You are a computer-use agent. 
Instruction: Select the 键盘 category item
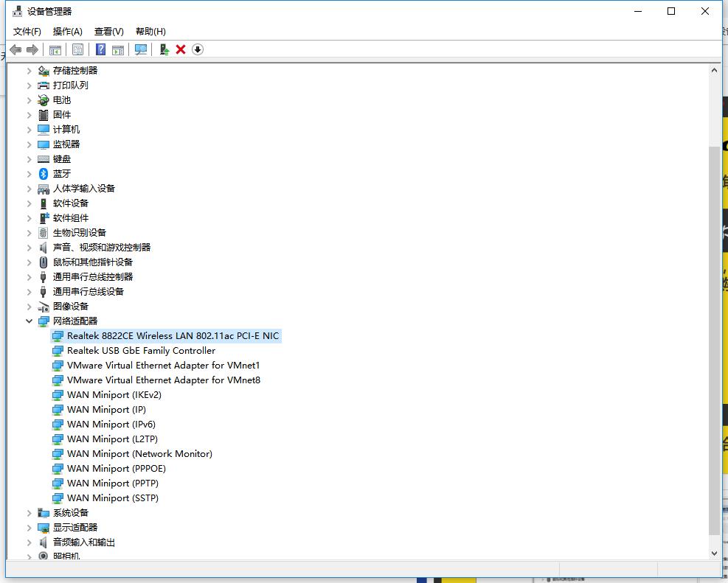click(x=62, y=159)
